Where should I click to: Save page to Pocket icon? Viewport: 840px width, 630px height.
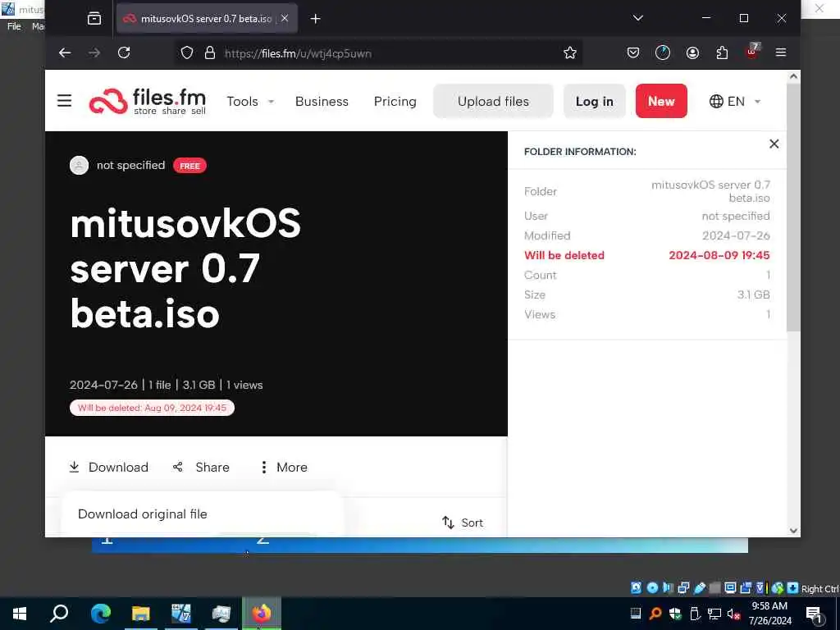tap(633, 52)
